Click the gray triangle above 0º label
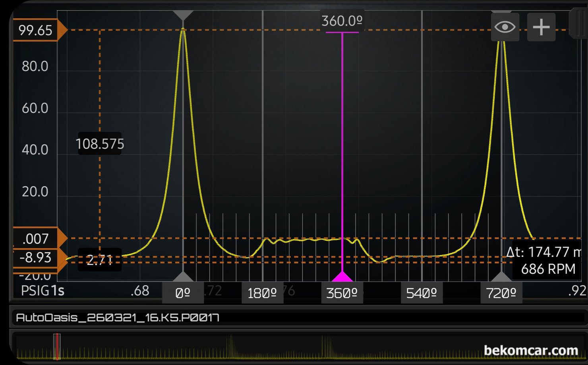Image resolution: width=588 pixels, height=365 pixels. click(183, 276)
